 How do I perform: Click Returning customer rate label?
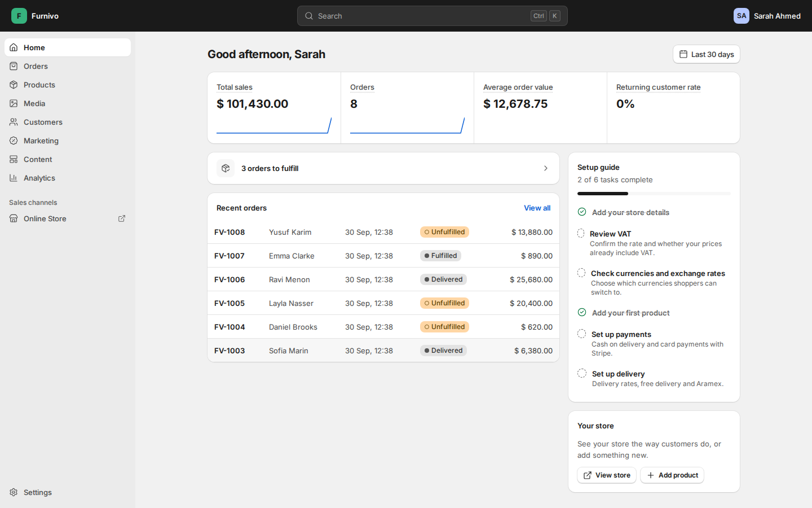pos(658,87)
